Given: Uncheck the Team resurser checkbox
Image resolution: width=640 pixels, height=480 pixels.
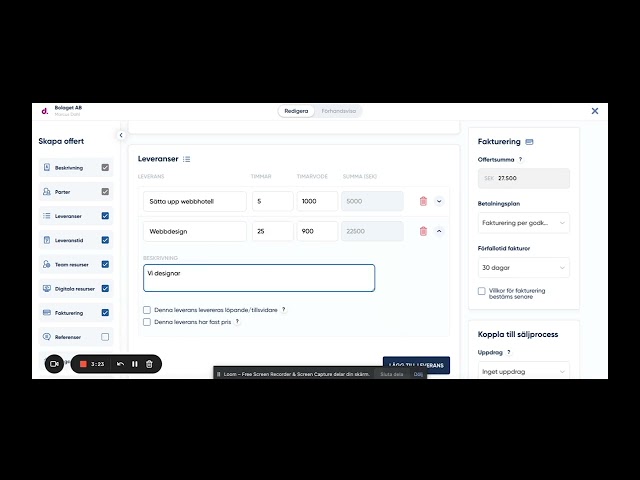Looking at the screenshot, I should tap(105, 264).
